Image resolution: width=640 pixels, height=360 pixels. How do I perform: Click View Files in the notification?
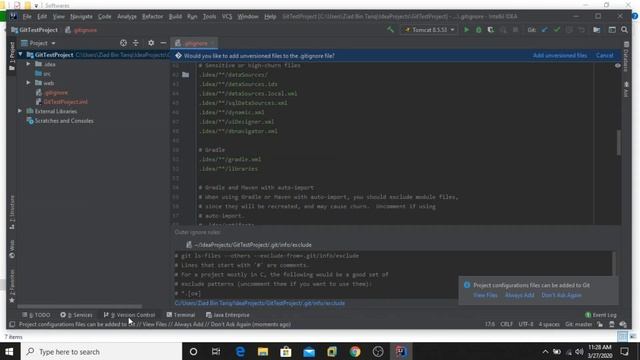pyautogui.click(x=485, y=295)
